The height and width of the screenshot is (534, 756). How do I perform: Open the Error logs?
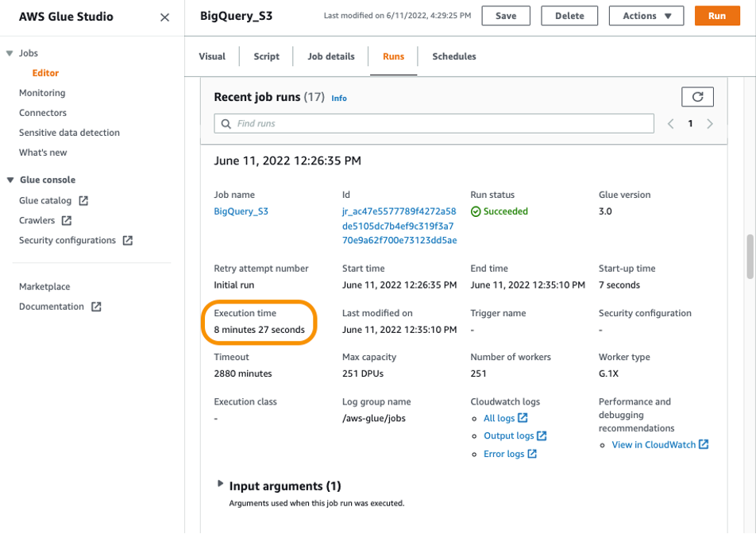tap(503, 454)
